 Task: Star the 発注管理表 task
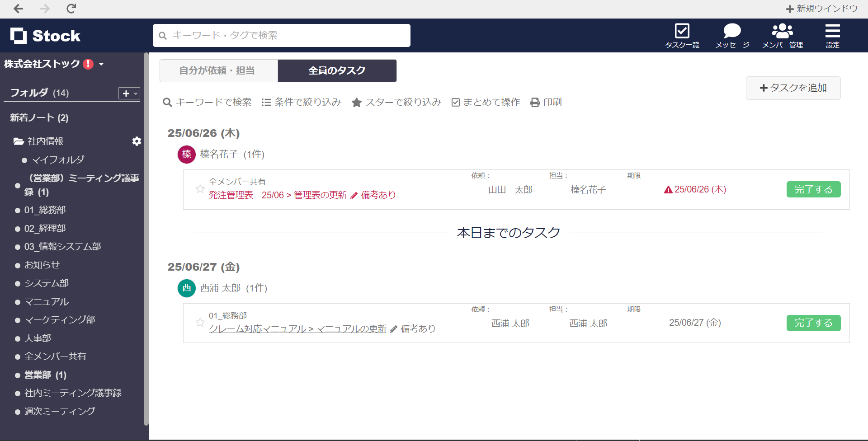point(200,189)
